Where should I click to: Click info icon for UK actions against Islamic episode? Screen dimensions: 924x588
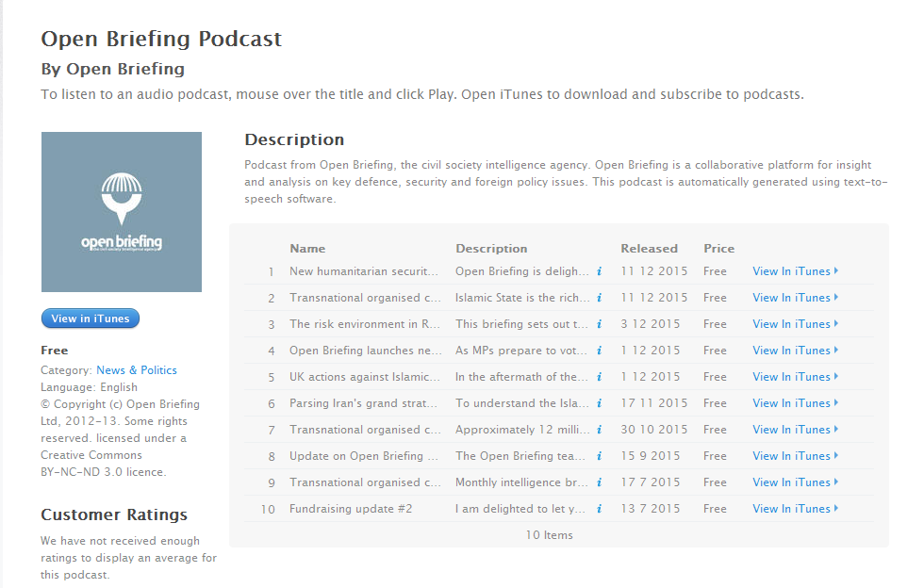600,377
